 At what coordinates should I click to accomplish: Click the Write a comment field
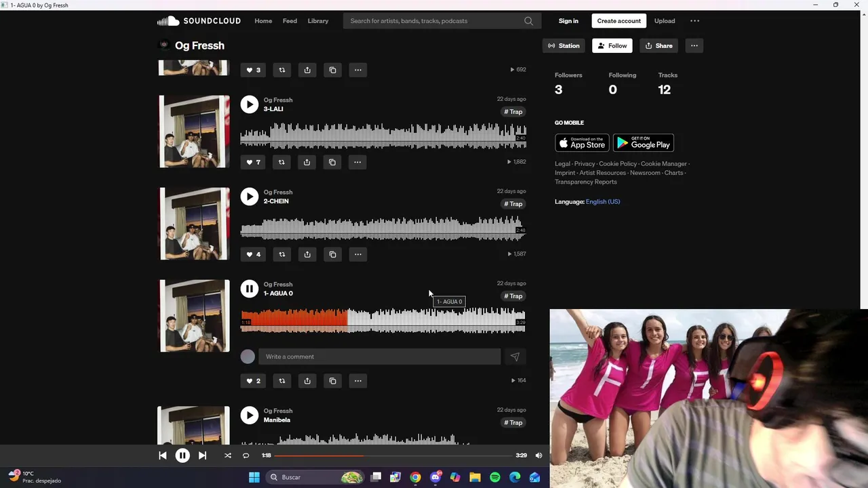pyautogui.click(x=380, y=357)
